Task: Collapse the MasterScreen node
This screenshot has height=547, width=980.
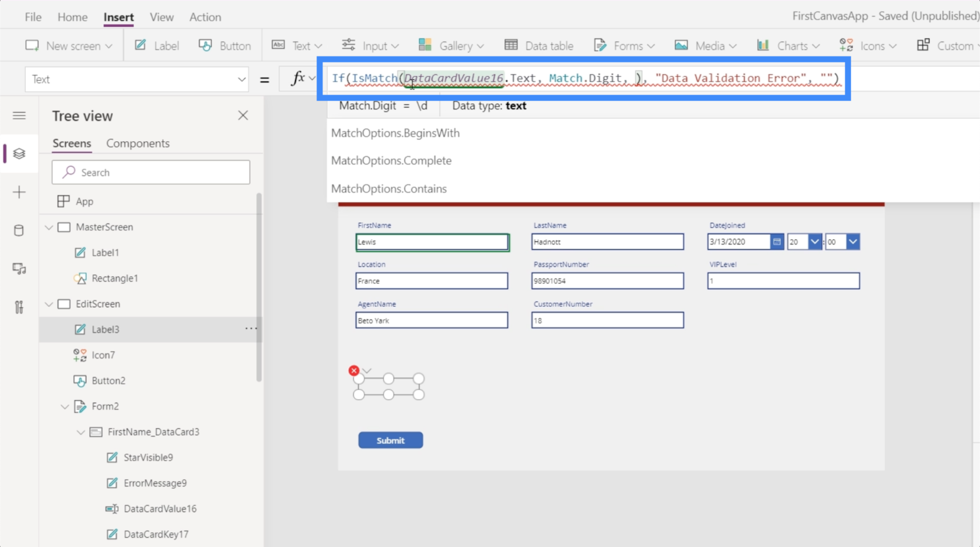Action: coord(49,227)
